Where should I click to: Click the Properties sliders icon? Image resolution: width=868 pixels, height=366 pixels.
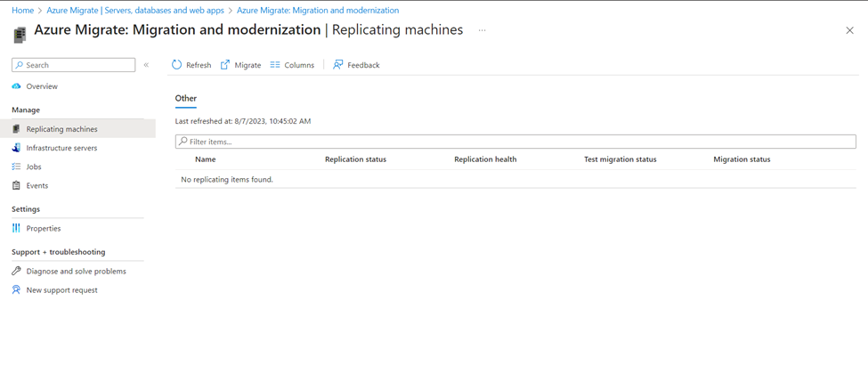tap(17, 228)
